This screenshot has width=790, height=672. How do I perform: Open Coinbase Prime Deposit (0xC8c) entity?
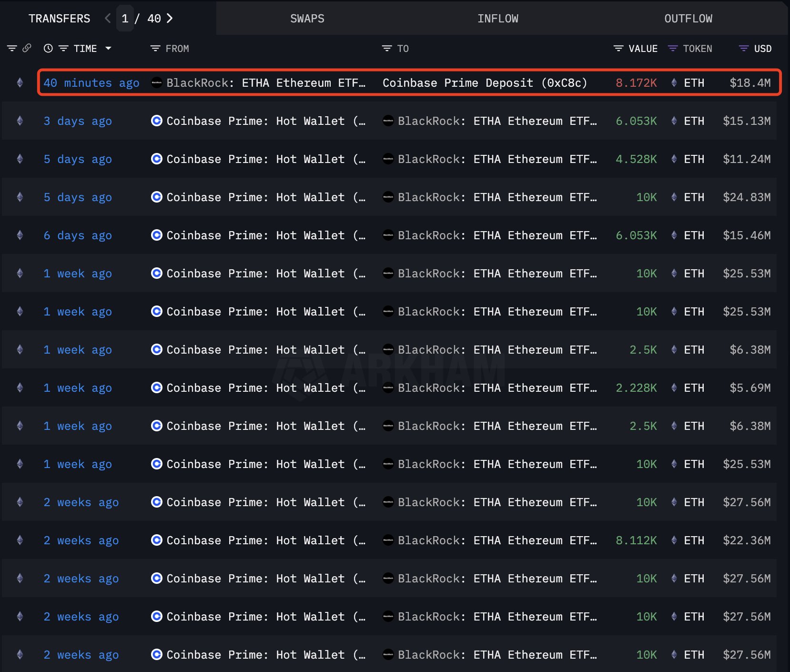tap(485, 83)
